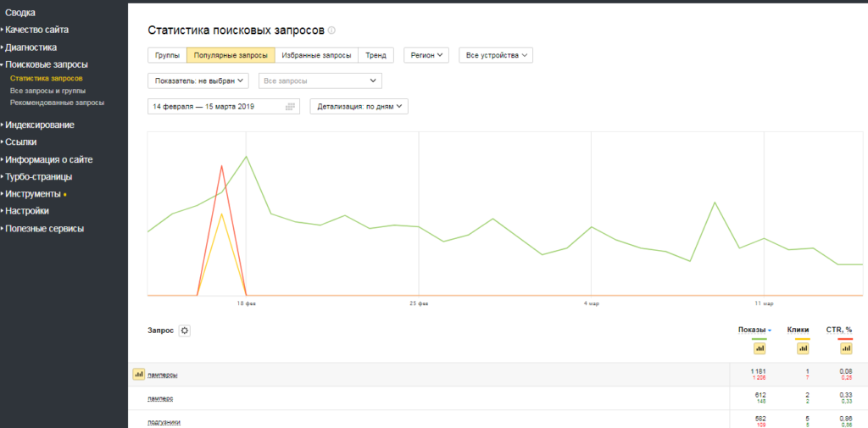
Task: Select the Популярные запросы tab
Action: 231,55
